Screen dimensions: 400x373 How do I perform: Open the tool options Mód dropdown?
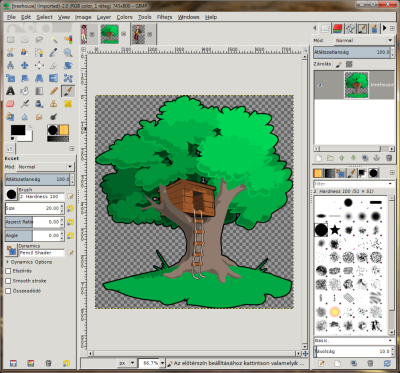click(46, 167)
